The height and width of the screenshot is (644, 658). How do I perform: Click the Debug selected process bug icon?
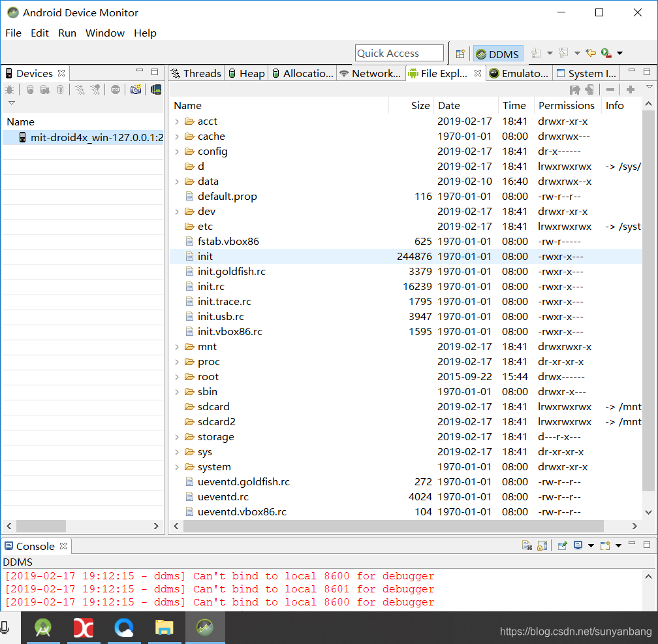[9, 89]
